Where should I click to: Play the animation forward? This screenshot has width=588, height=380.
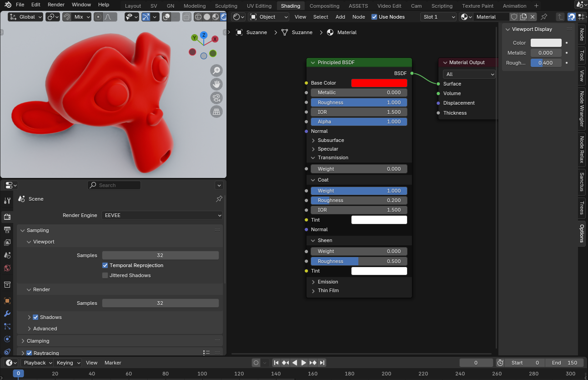304,363
